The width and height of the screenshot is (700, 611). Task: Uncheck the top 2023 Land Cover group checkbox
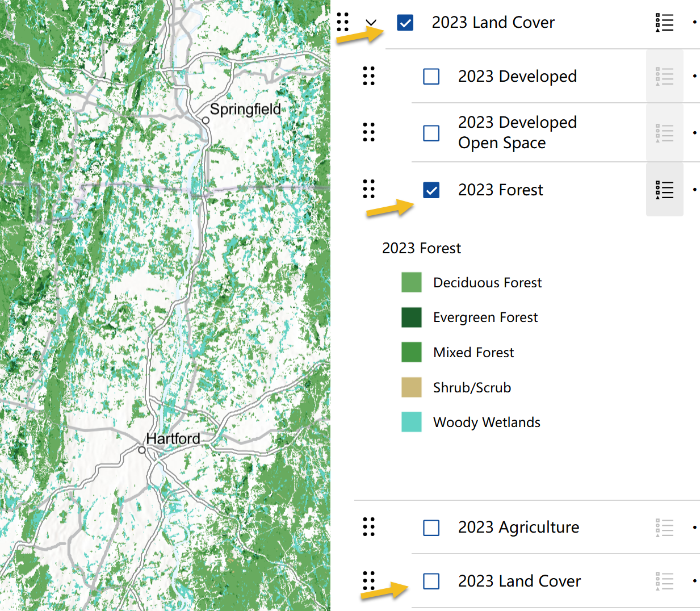405,23
